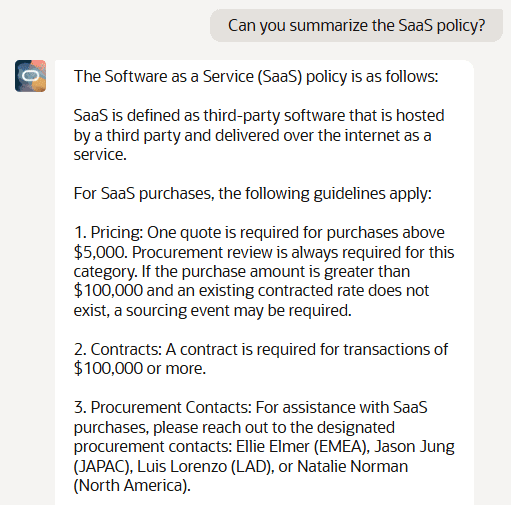Click the "$5,000" amount in Pricing
The height and width of the screenshot is (505, 511).
tap(100, 252)
